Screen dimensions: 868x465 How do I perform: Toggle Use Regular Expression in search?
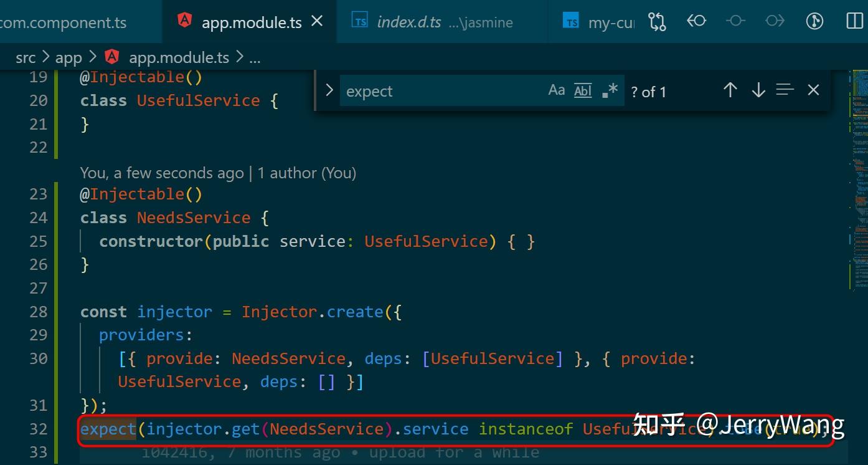point(608,90)
